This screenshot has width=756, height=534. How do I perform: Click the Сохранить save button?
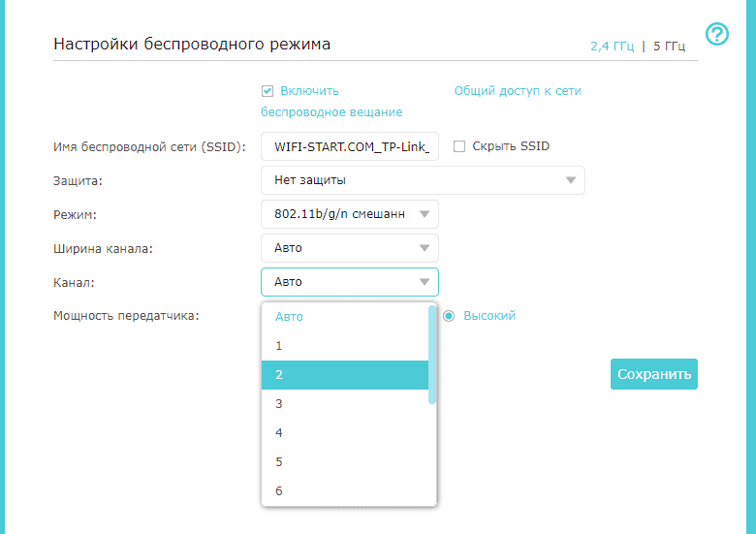click(654, 374)
